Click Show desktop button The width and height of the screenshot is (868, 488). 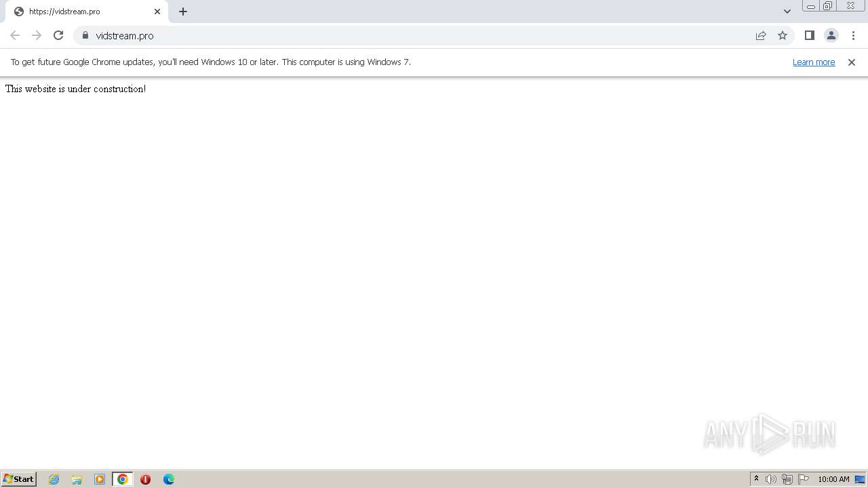click(x=860, y=479)
